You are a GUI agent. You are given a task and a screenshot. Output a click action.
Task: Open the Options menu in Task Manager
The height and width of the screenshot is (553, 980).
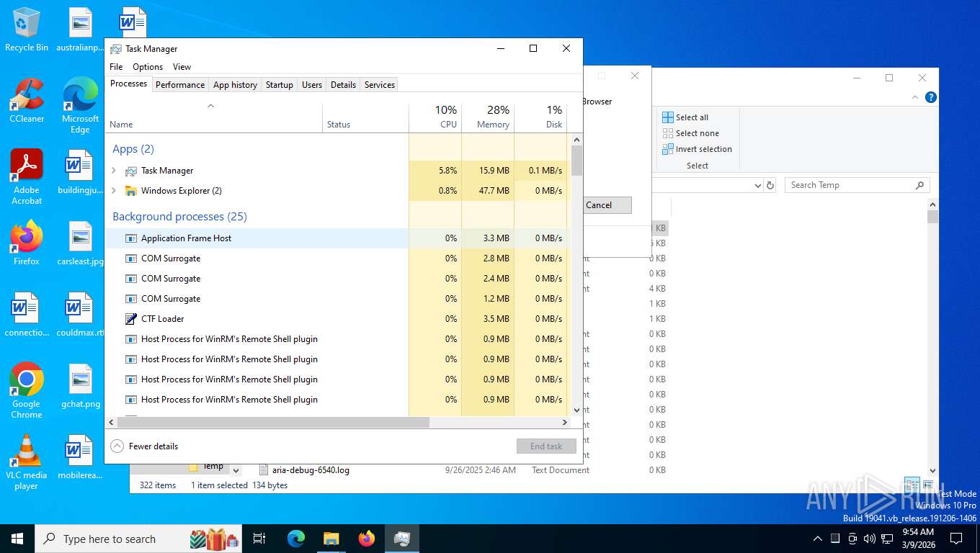point(148,67)
